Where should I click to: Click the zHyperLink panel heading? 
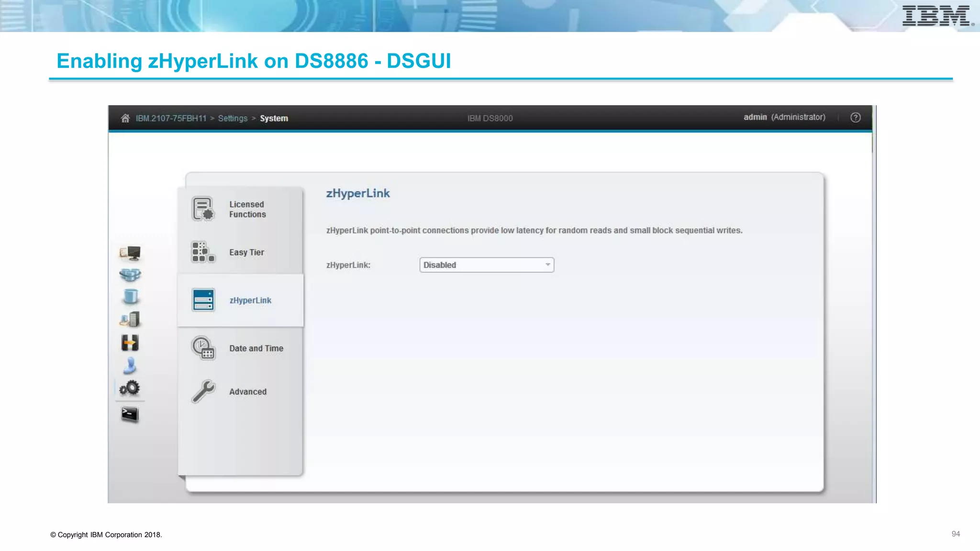tap(358, 193)
